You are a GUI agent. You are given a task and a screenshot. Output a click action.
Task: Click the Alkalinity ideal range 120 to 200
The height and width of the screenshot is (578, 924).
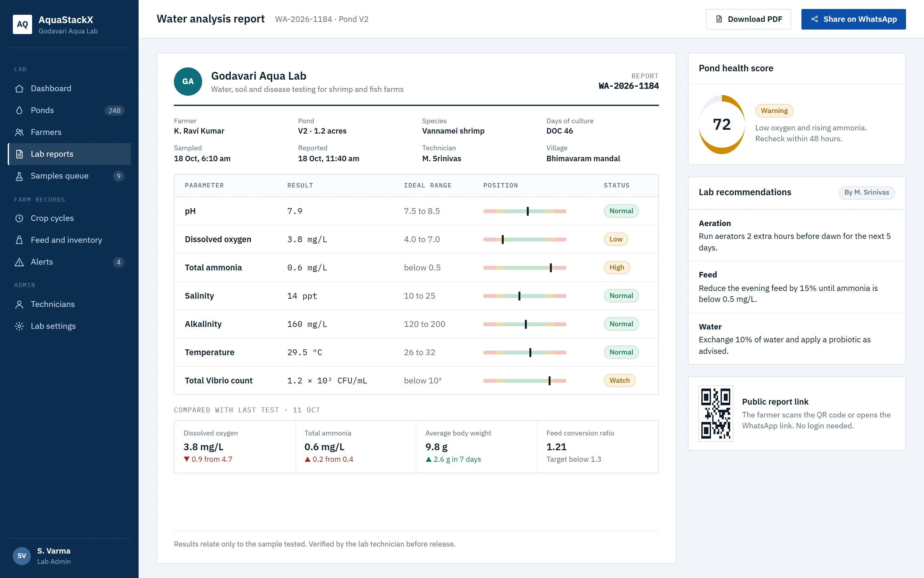tap(424, 324)
